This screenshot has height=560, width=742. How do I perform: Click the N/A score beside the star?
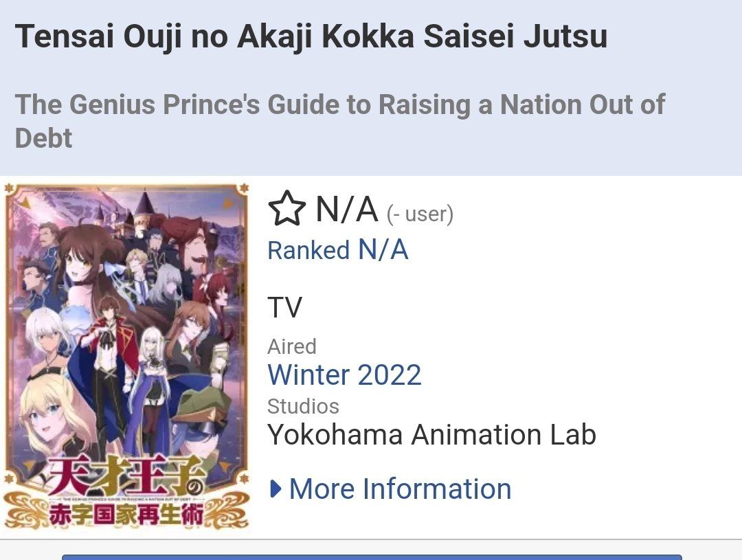(346, 209)
